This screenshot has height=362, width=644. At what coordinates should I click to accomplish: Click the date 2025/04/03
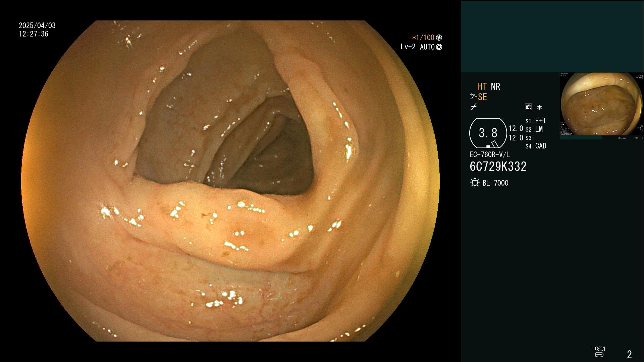[x=37, y=26]
